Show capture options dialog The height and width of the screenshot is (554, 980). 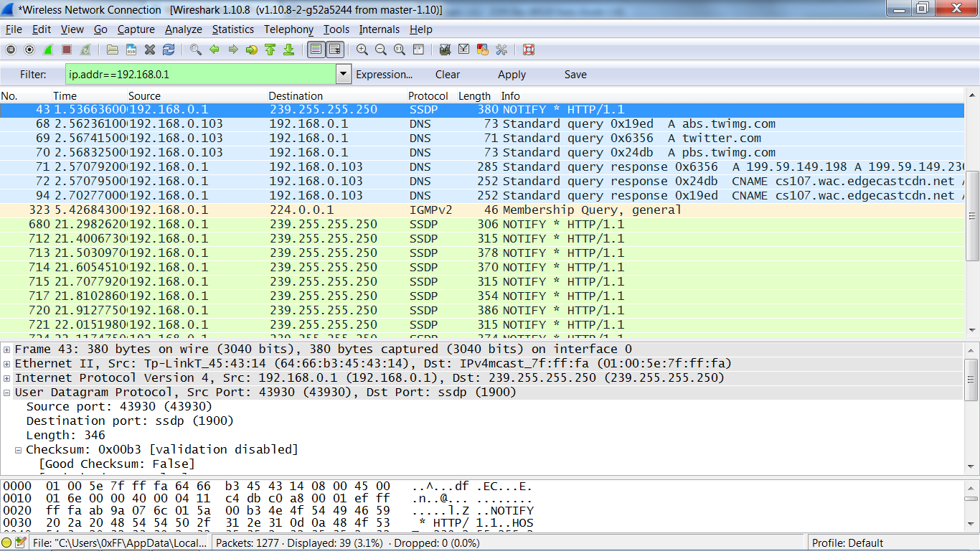click(29, 50)
